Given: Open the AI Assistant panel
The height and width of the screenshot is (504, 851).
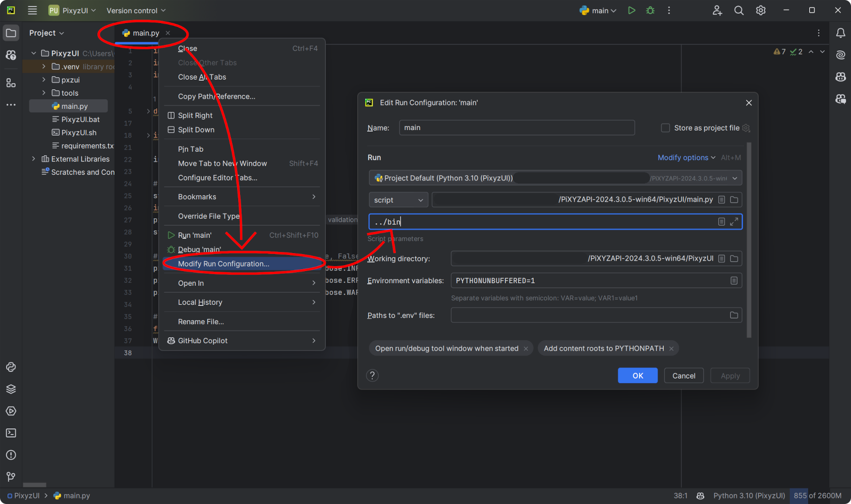Looking at the screenshot, I should click(x=840, y=55).
